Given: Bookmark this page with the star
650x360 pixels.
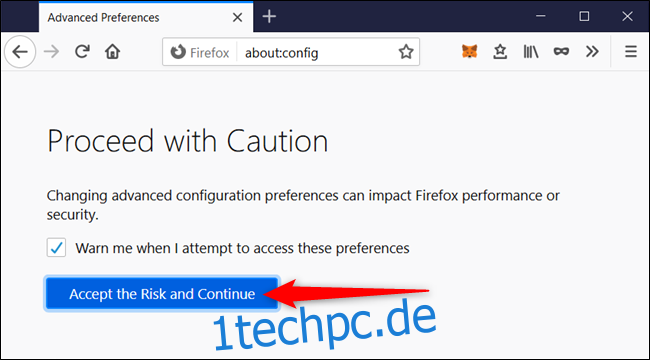Looking at the screenshot, I should tap(406, 52).
